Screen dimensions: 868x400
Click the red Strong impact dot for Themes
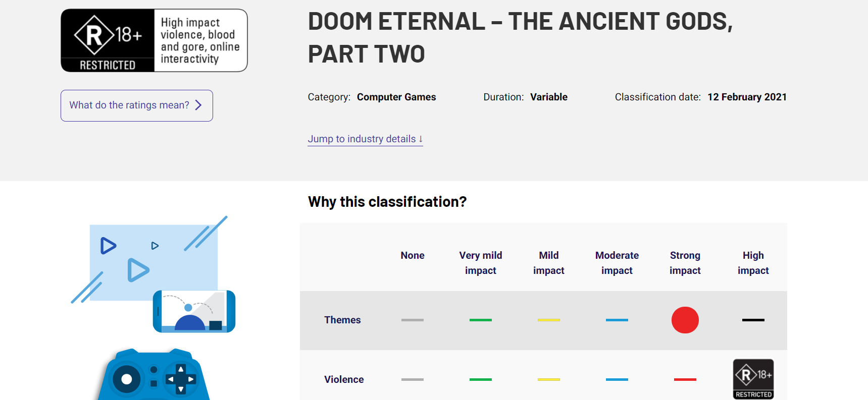click(685, 320)
